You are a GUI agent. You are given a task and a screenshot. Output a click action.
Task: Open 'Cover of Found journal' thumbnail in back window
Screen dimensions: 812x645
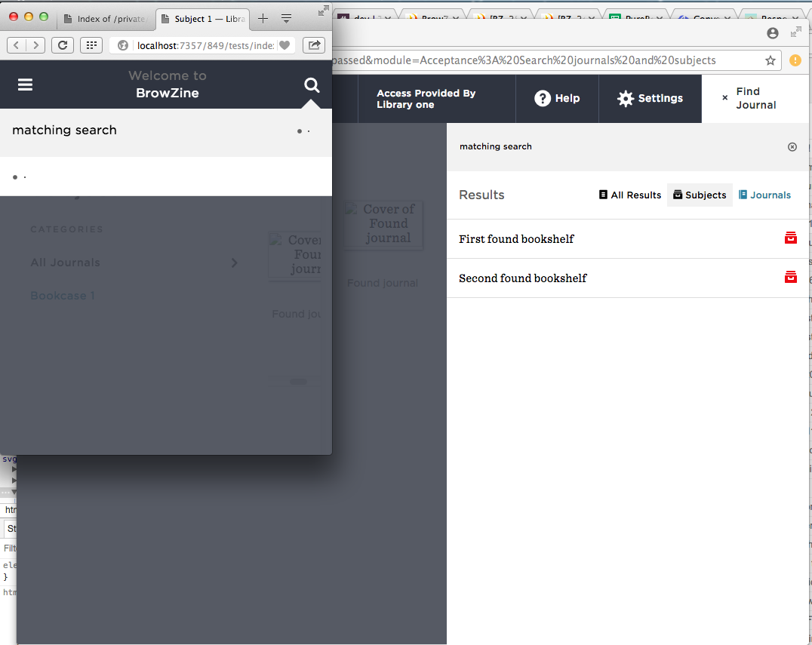(383, 225)
